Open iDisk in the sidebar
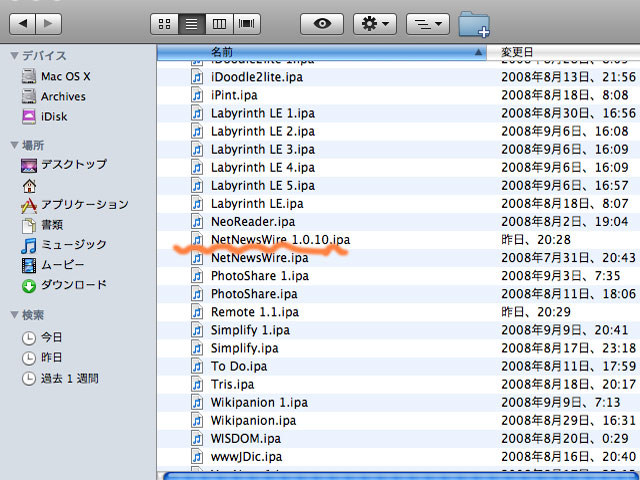 (44, 117)
